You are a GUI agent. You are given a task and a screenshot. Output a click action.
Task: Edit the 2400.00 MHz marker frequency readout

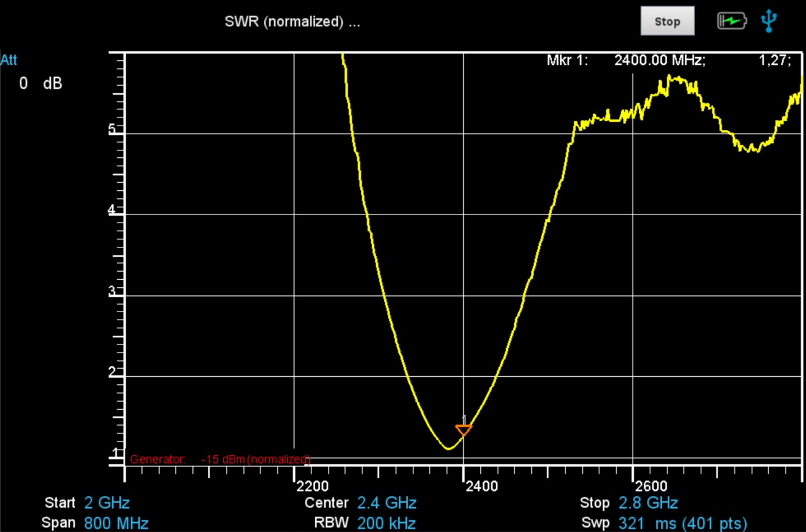pos(659,60)
